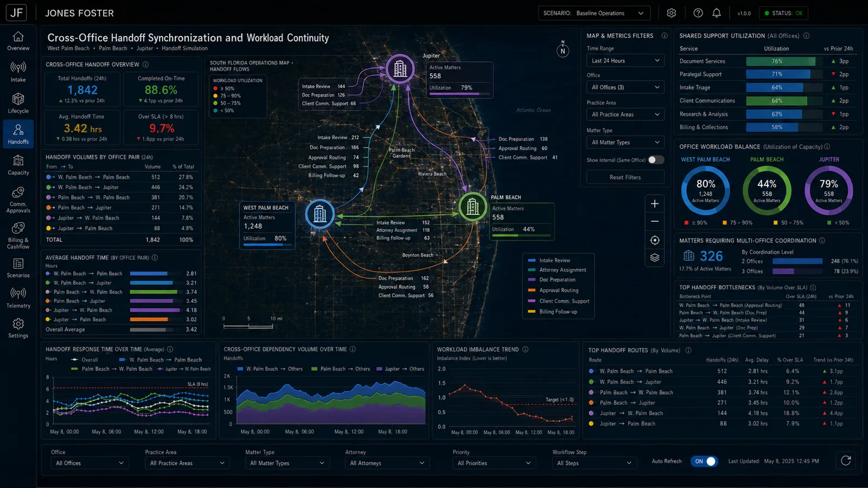This screenshot has height=488, width=868.
Task: Open the notifications bell
Action: tap(717, 13)
